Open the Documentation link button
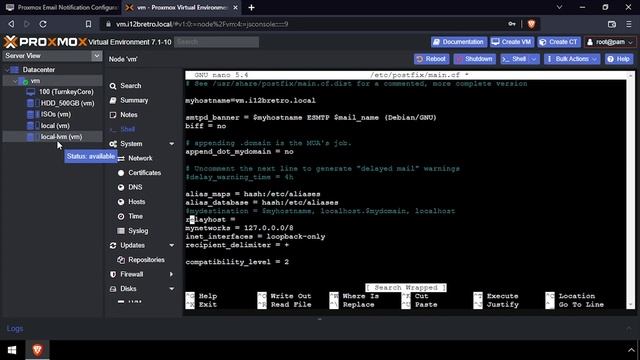The width and height of the screenshot is (640, 360). (459, 42)
